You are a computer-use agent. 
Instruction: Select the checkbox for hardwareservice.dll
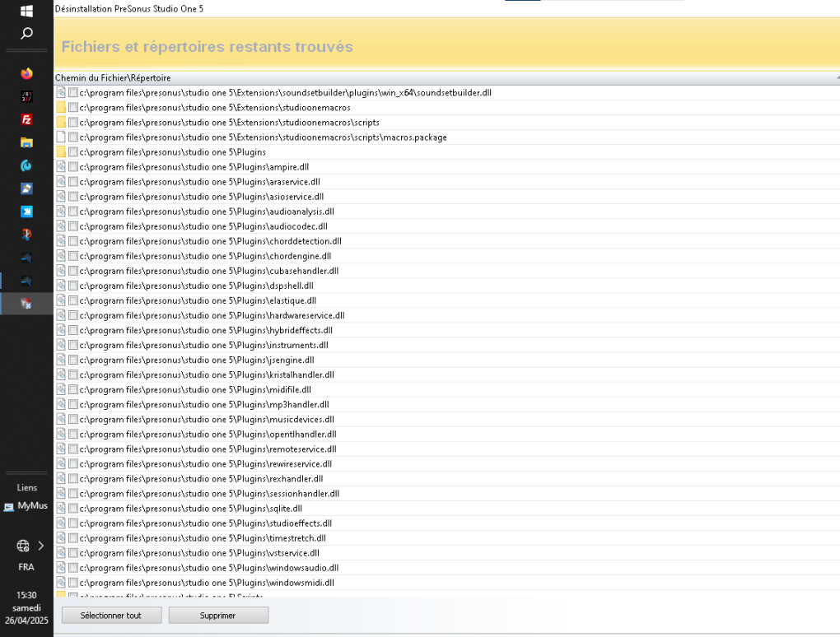(x=72, y=315)
